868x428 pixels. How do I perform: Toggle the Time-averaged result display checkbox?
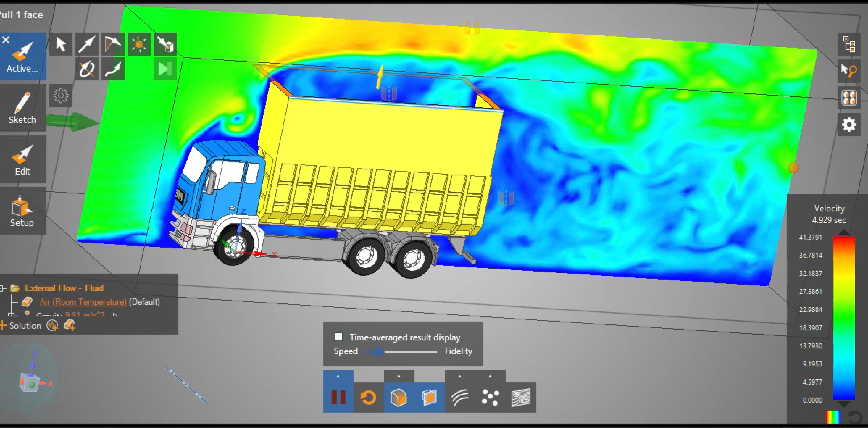tap(339, 337)
